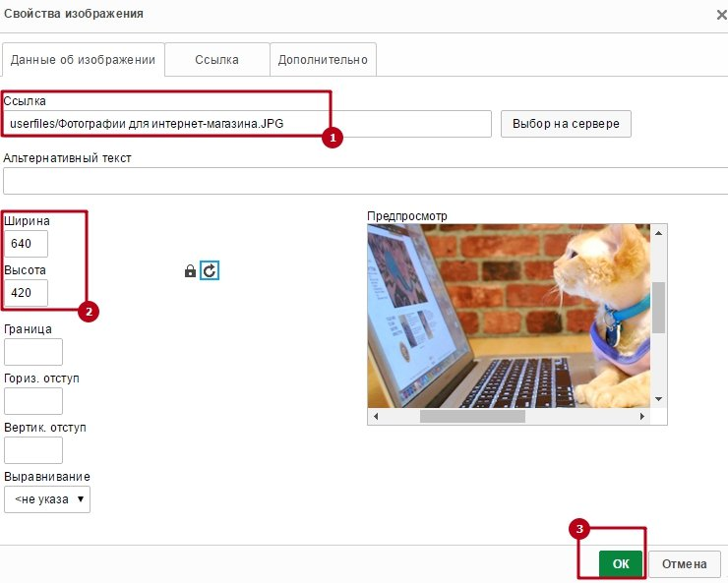Click the preview vertical scrollbar thumb

(658, 308)
